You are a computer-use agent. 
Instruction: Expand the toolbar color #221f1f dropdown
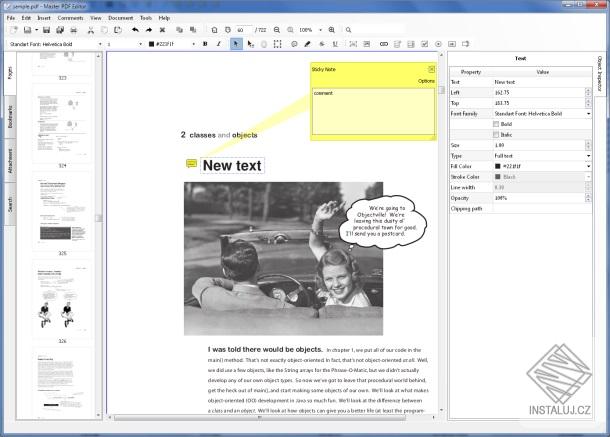pyautogui.click(x=193, y=44)
